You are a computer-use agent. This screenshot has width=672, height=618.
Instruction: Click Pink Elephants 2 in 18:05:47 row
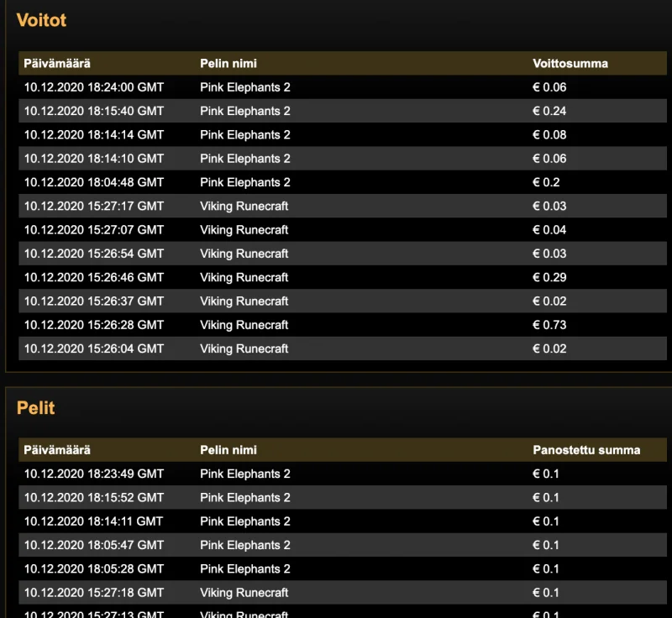(x=245, y=545)
